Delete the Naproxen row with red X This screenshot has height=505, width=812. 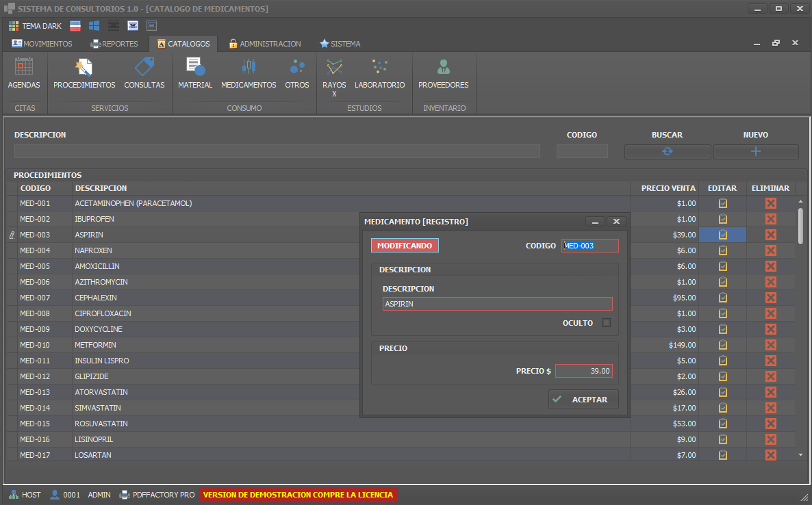tap(770, 250)
